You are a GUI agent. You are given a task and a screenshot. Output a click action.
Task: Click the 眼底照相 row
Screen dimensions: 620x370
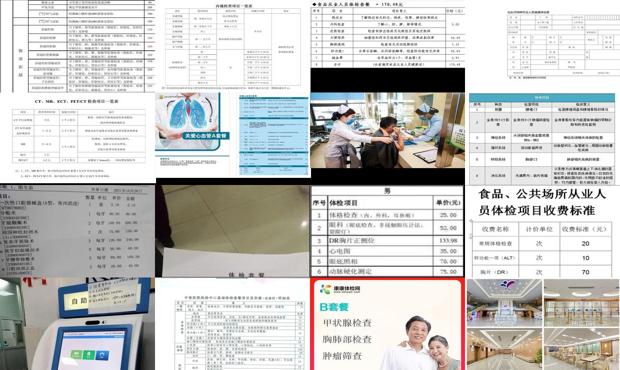387,261
